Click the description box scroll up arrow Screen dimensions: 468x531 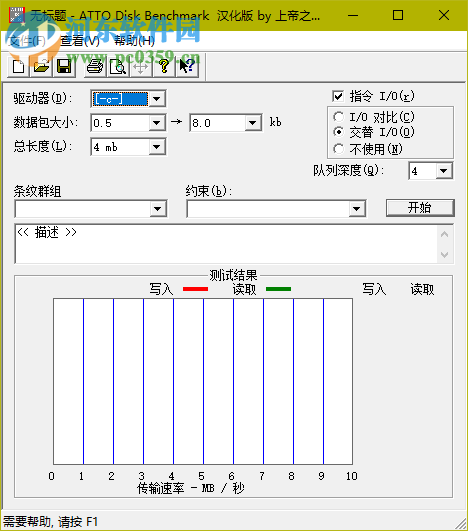pos(445,234)
